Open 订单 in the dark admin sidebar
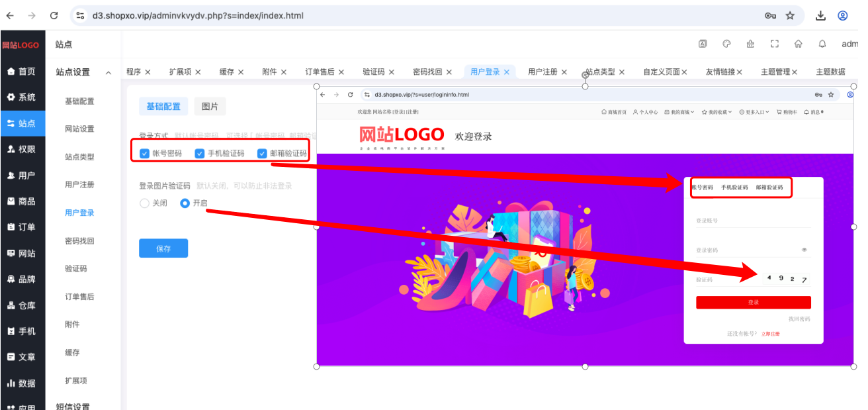This screenshot has height=410, width=868. click(x=22, y=227)
